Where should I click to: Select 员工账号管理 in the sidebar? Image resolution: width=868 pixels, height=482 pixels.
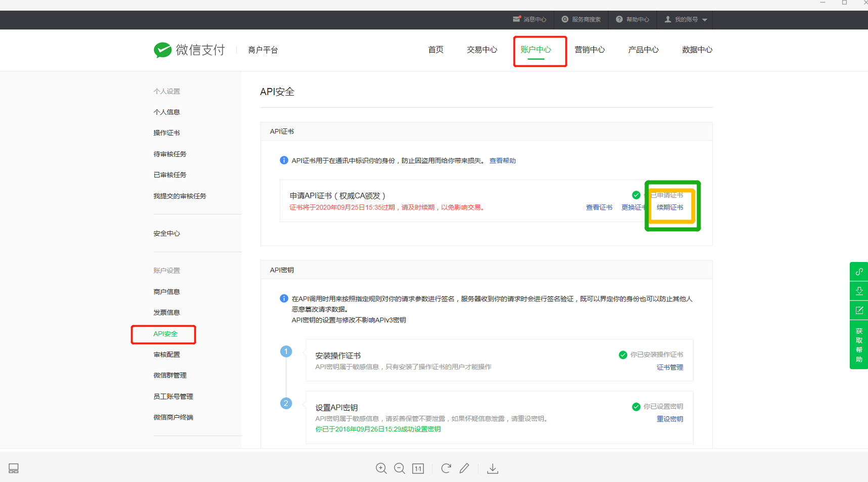173,397
